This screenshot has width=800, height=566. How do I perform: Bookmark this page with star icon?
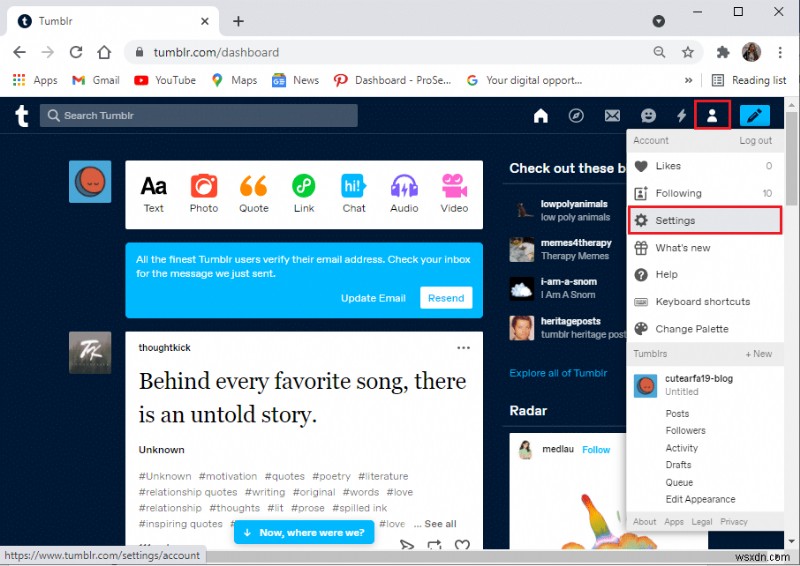coord(688,52)
